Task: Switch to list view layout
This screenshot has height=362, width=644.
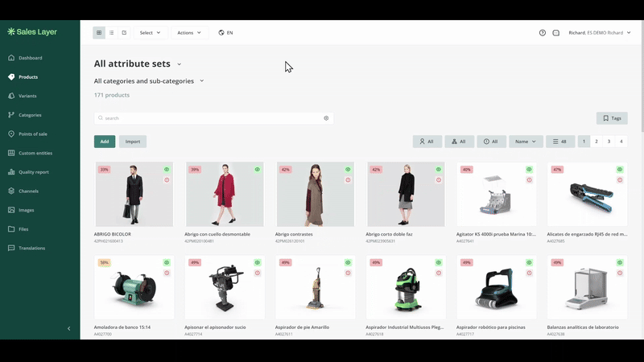Action: (111, 32)
